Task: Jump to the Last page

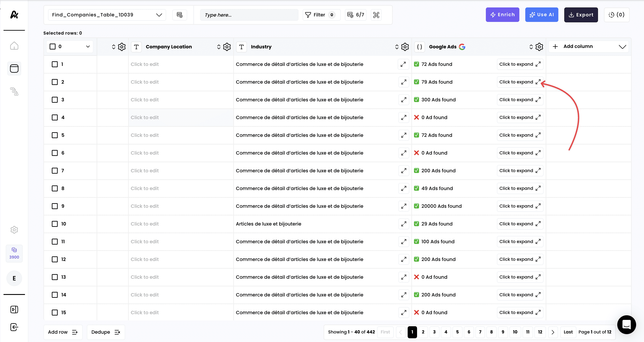Action: click(x=568, y=332)
